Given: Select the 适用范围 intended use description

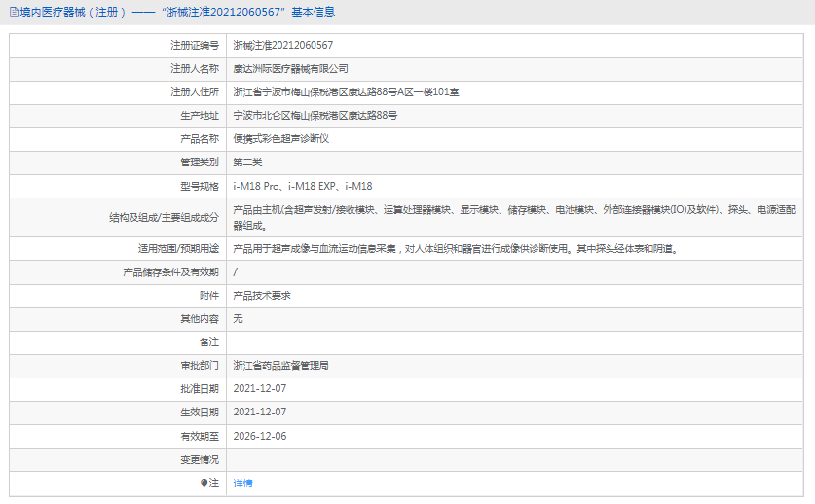Looking at the screenshot, I should 456,249.
